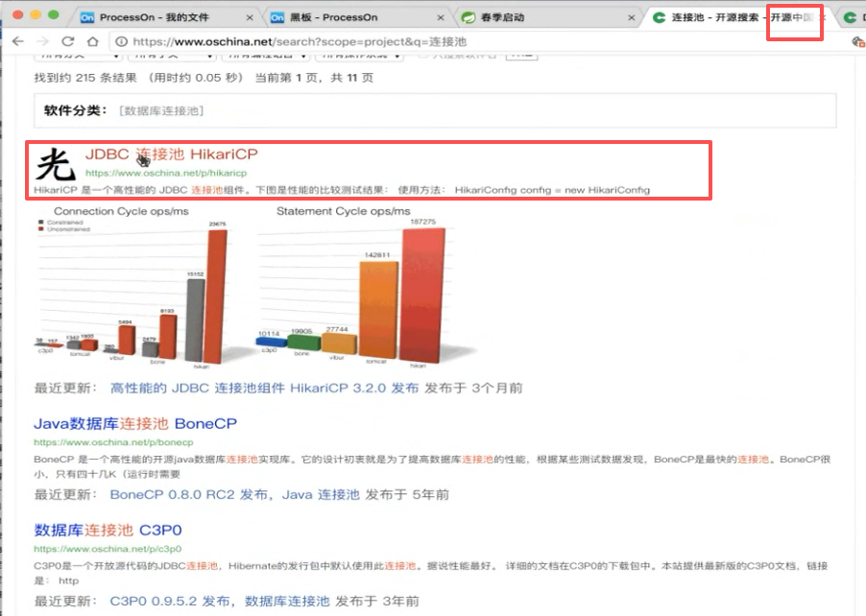
Task: Go back using the browser back arrow
Action: (17, 41)
